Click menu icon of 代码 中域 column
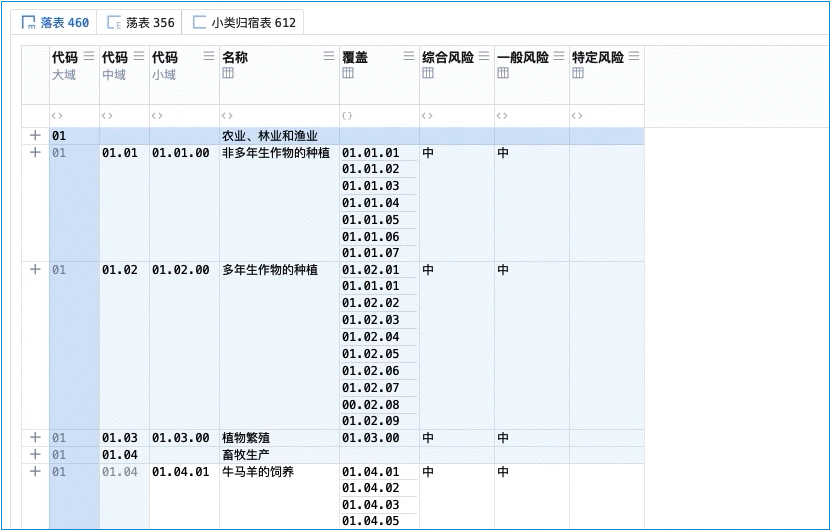The height and width of the screenshot is (530, 830). 139,57
